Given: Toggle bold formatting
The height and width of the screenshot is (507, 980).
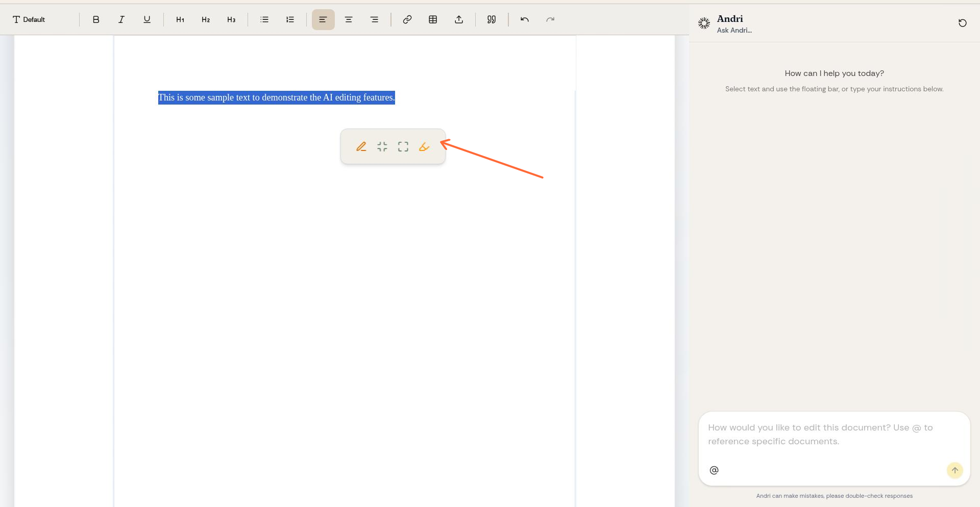Looking at the screenshot, I should tap(96, 19).
